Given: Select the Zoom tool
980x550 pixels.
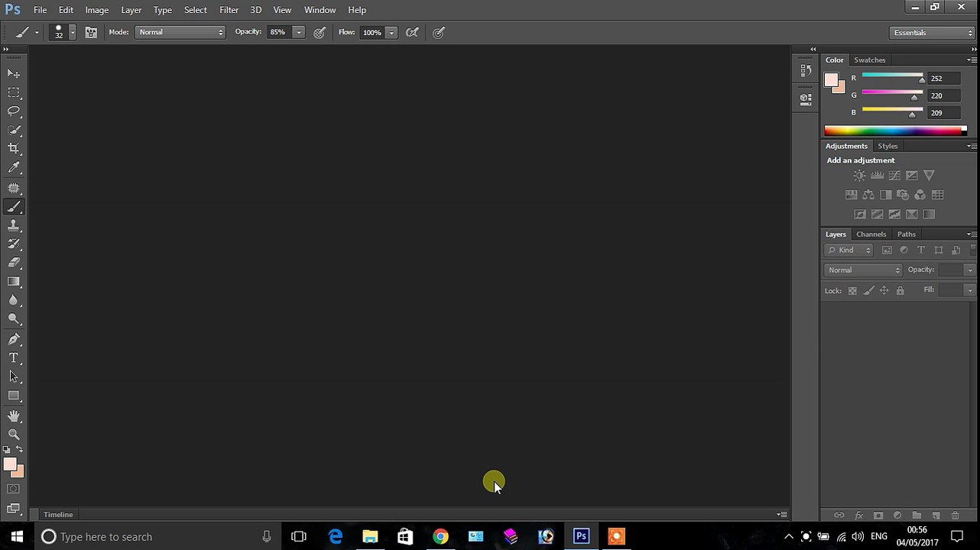Looking at the screenshot, I should point(14,435).
